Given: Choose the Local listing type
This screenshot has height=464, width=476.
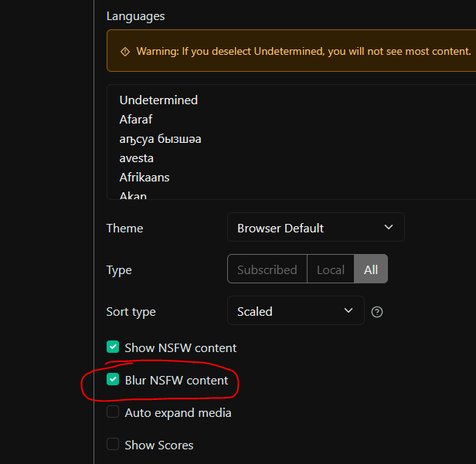Looking at the screenshot, I should point(330,269).
